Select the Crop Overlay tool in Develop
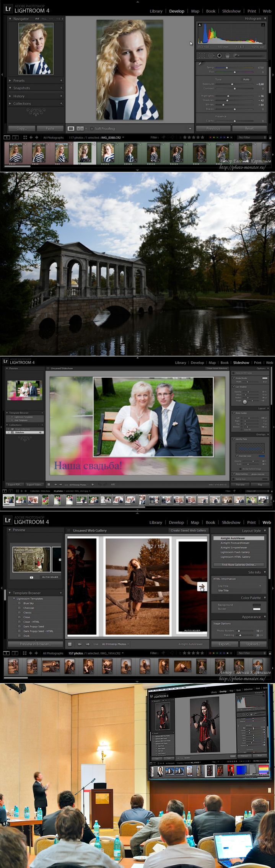Screen dimensions: 275x868 coord(202,55)
